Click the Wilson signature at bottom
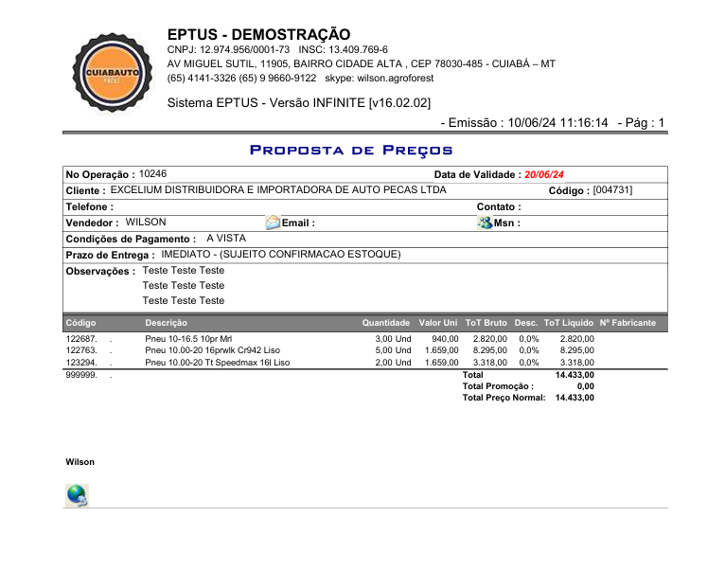 [x=80, y=462]
